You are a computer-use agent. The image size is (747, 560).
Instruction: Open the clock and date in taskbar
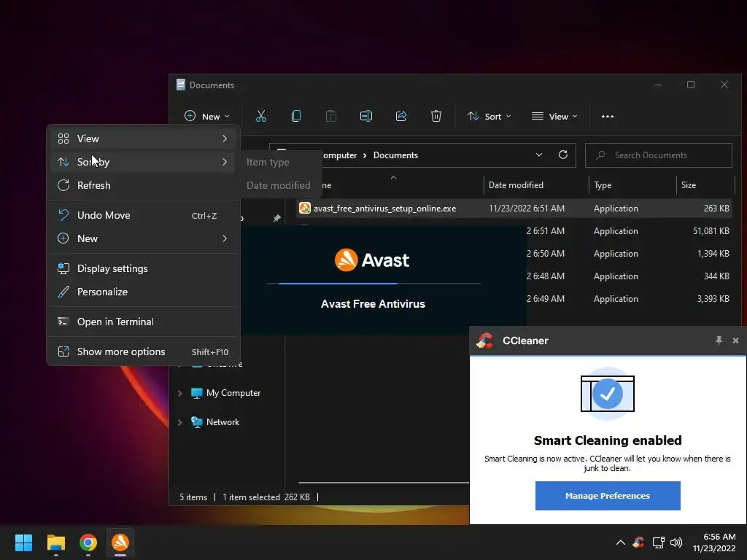714,542
